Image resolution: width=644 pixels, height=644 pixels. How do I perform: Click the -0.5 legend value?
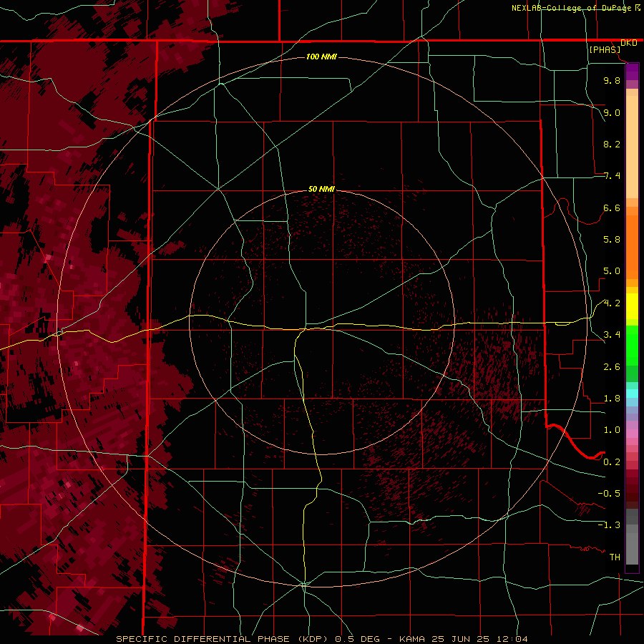point(609,494)
